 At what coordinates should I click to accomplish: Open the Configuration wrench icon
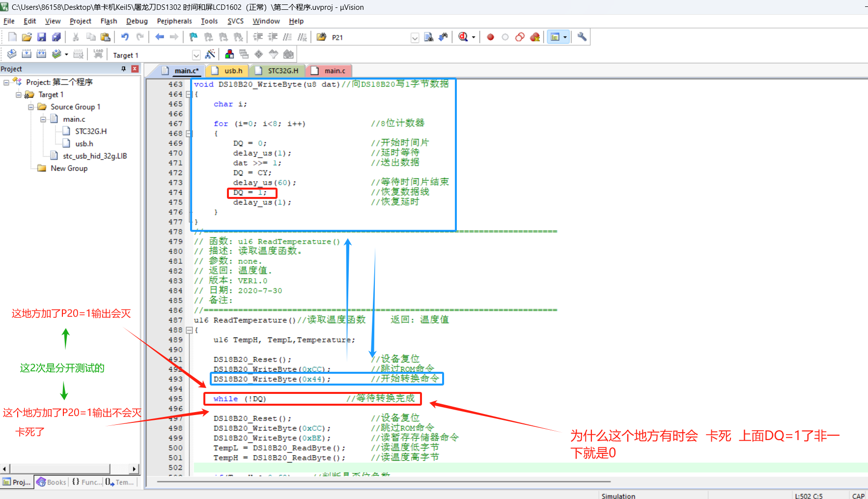click(x=582, y=37)
